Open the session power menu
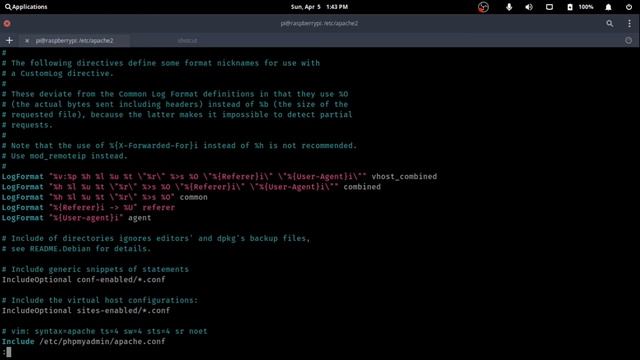Viewport: 640px width, 360px height. pyautogui.click(x=629, y=7)
